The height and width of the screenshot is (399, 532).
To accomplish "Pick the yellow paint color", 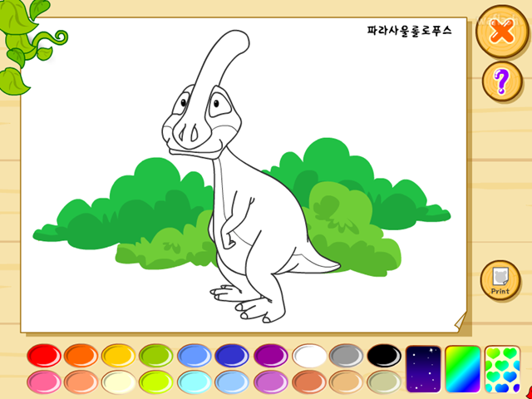I will tap(118, 356).
